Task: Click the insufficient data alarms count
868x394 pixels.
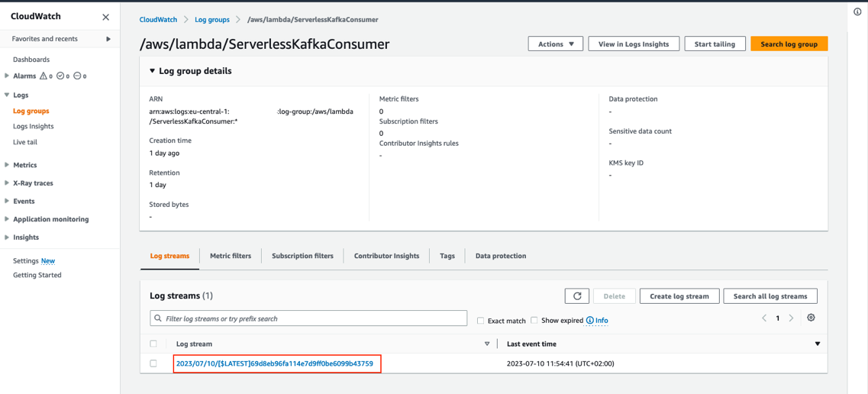Action: click(x=79, y=76)
